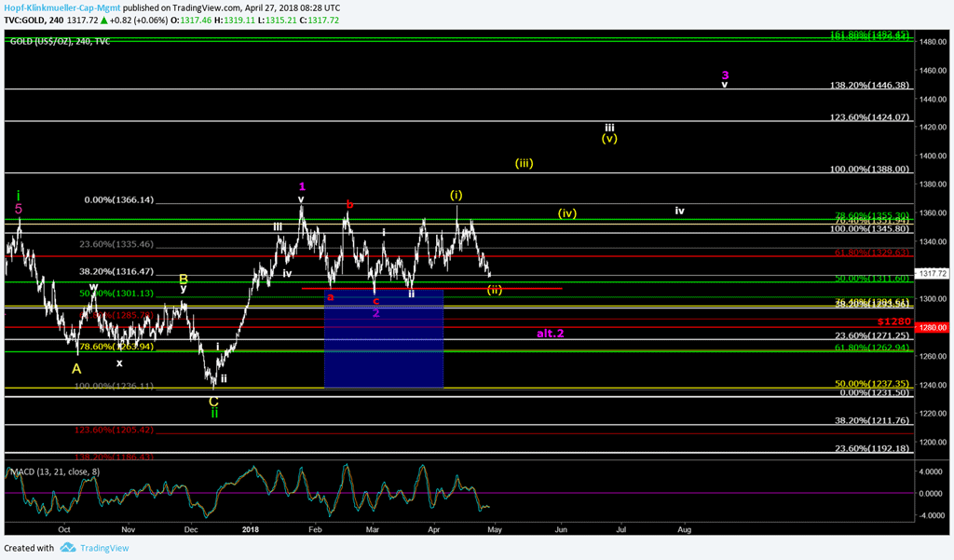Select the blue shaded rectangle on chart
This screenshot has width=954, height=560.
383,340
